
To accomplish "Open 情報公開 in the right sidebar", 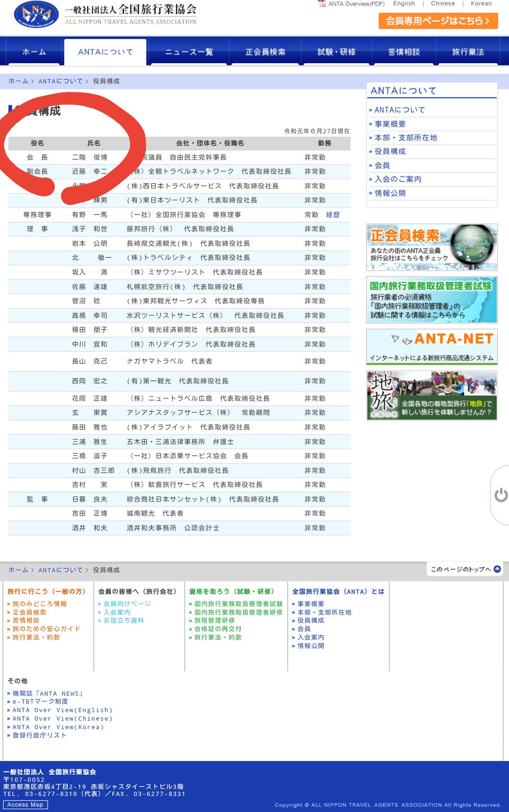I will click(x=390, y=193).
